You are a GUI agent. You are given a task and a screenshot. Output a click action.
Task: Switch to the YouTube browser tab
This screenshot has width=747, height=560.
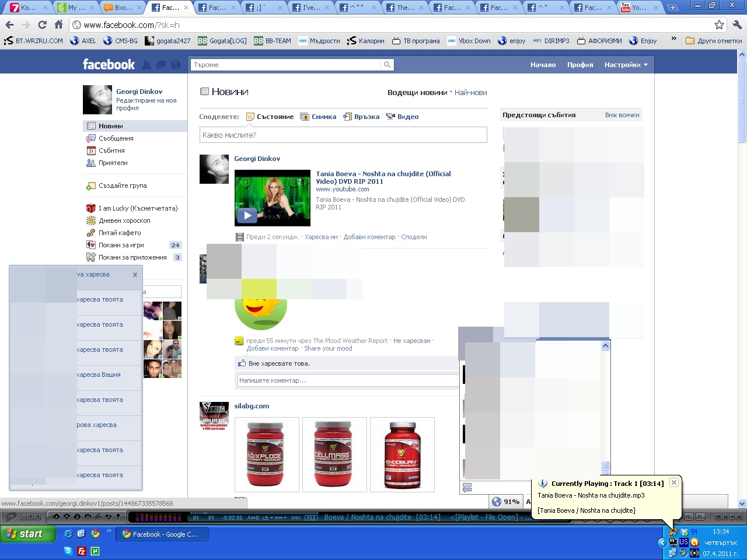click(x=640, y=8)
